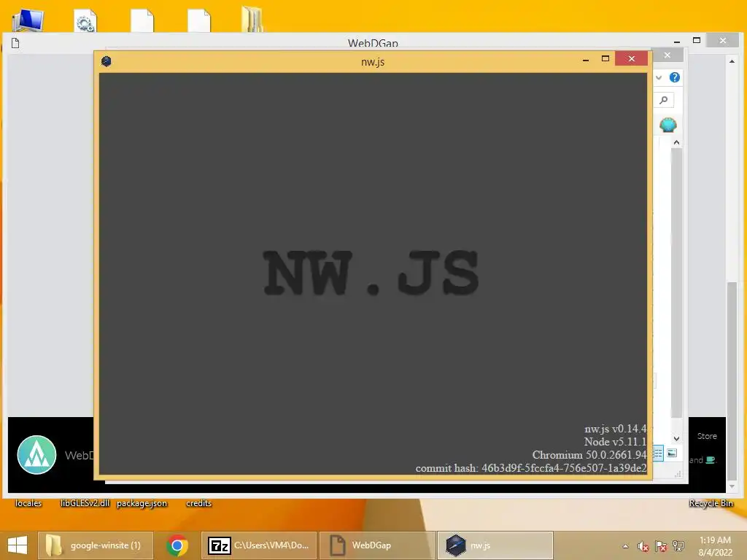The image size is (747, 560).
Task: Maximize the nw.js window
Action: (605, 58)
